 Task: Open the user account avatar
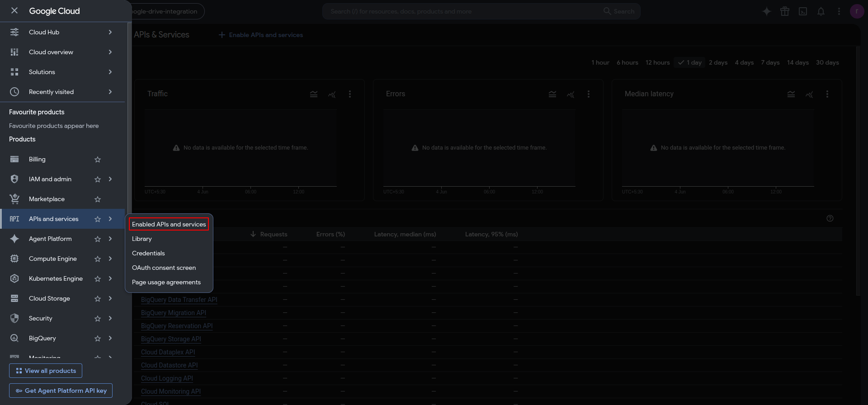857,11
